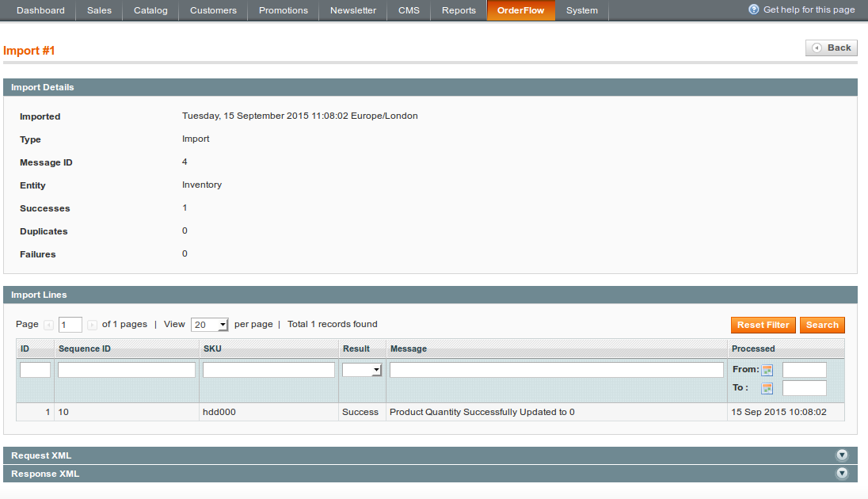Screen dimensions: 868x499
Task: Click the next page arrow
Action: click(92, 325)
